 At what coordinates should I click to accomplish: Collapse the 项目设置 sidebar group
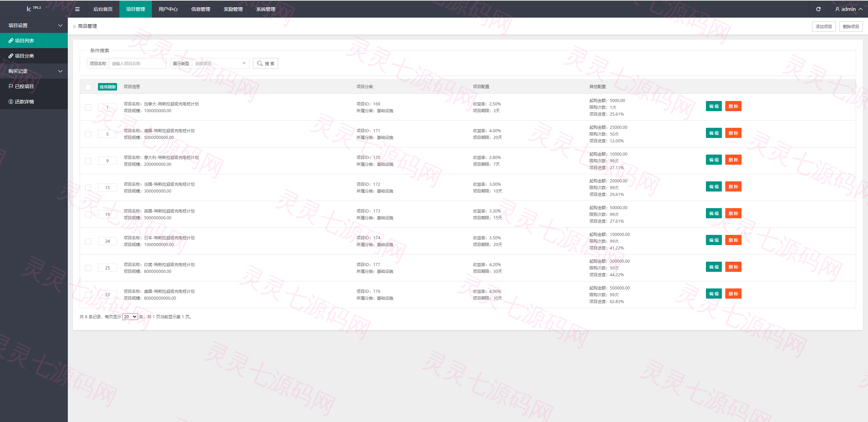point(34,25)
